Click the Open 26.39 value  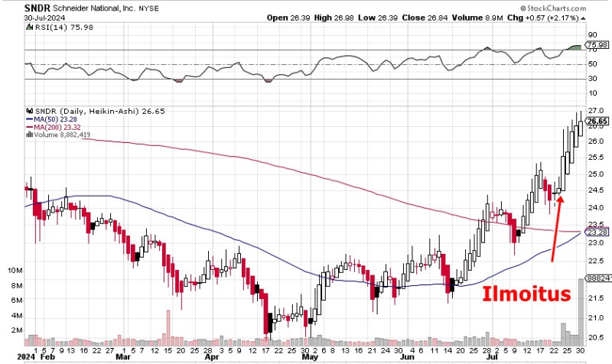[289, 18]
